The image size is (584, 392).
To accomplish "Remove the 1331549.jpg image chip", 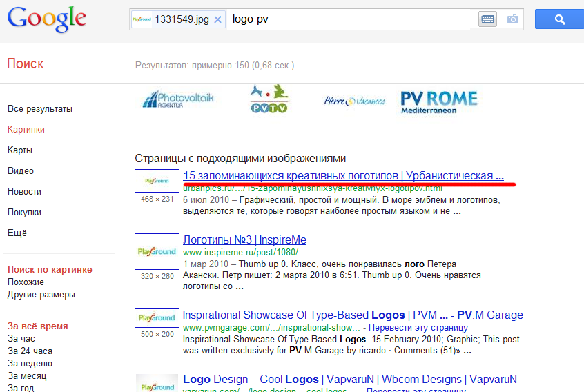I will pyautogui.click(x=218, y=19).
